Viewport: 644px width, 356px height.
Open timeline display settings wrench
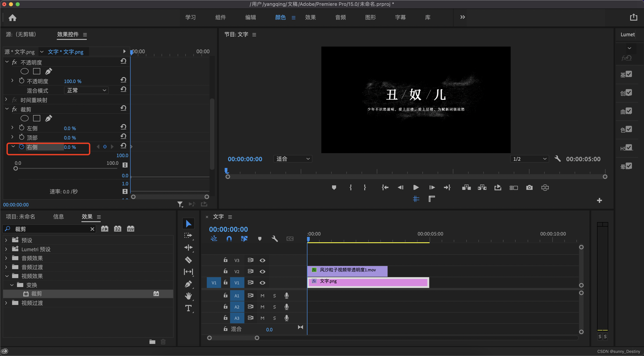(x=275, y=239)
